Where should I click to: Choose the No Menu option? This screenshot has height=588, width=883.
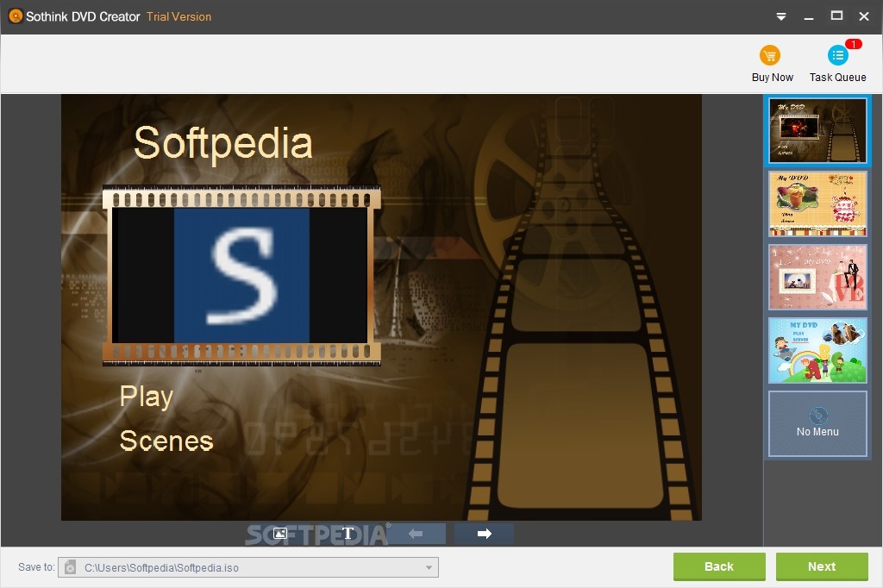817,423
